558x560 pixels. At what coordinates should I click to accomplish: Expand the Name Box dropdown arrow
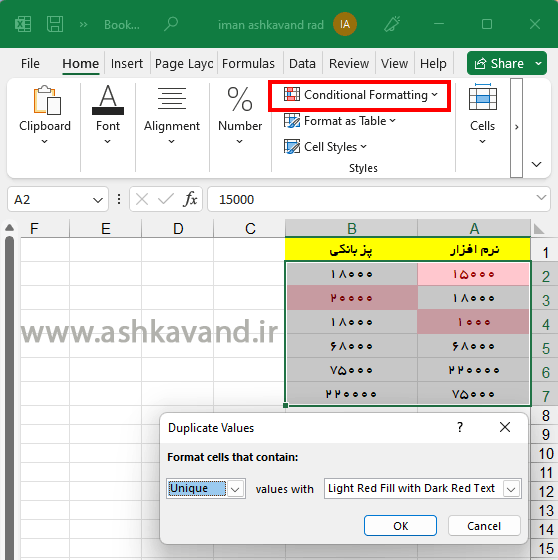pyautogui.click(x=98, y=200)
